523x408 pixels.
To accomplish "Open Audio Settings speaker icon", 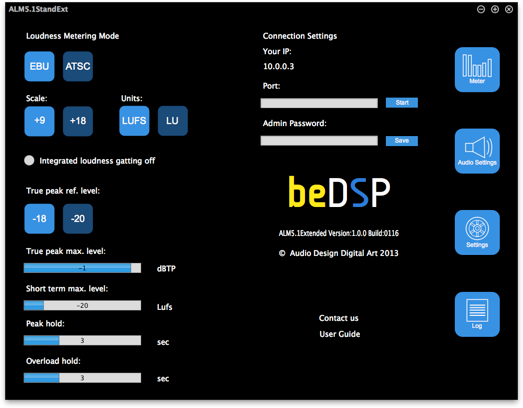I will pos(477,151).
